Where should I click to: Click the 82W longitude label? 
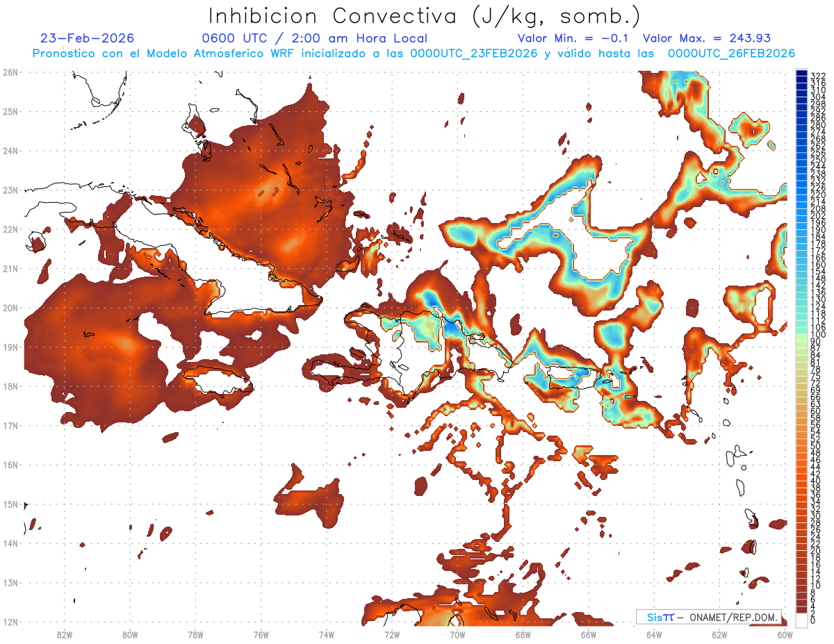[65, 634]
